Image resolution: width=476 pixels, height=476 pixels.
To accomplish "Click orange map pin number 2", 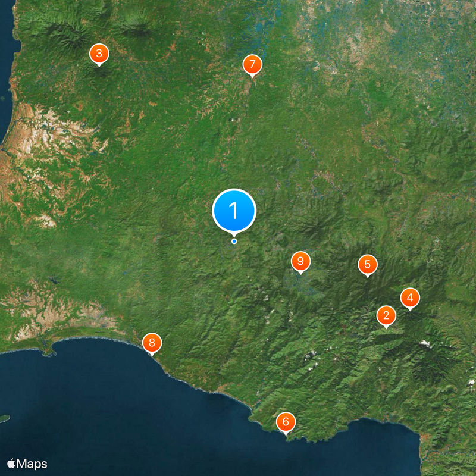I will click(x=386, y=316).
